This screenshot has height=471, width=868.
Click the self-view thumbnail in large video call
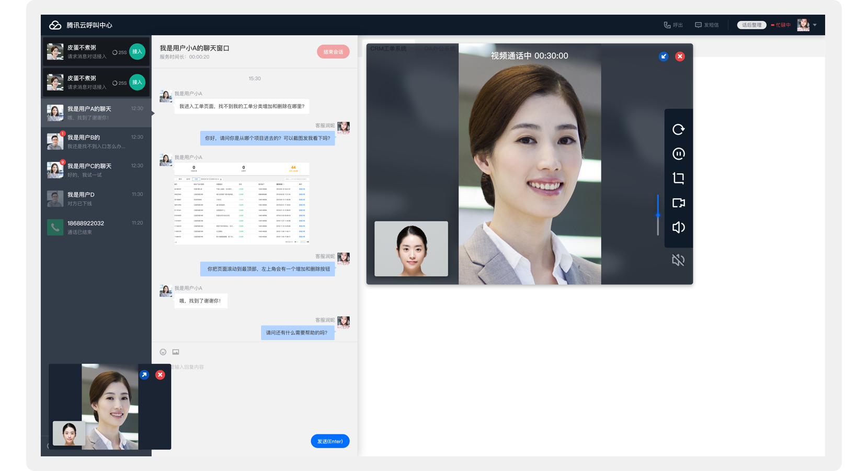(x=411, y=249)
